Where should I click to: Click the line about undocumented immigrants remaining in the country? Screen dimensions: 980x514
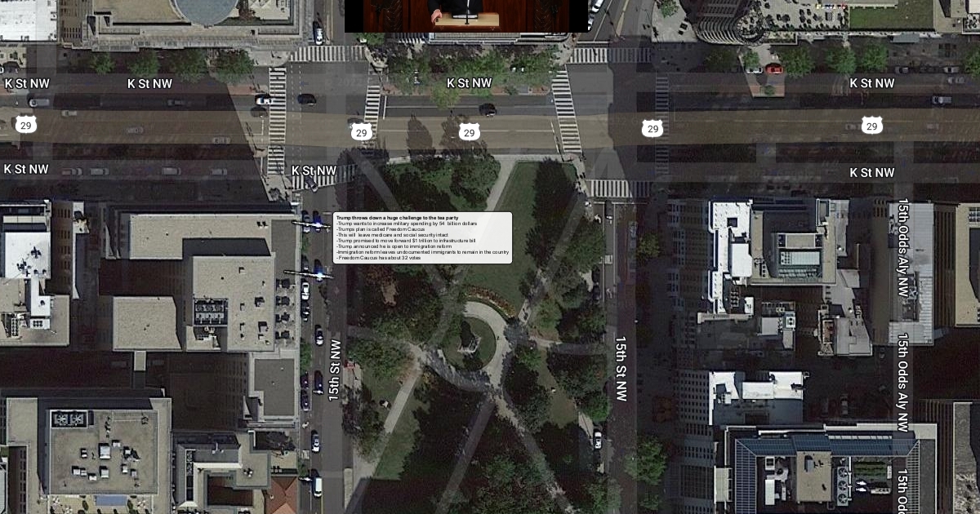(x=422, y=252)
